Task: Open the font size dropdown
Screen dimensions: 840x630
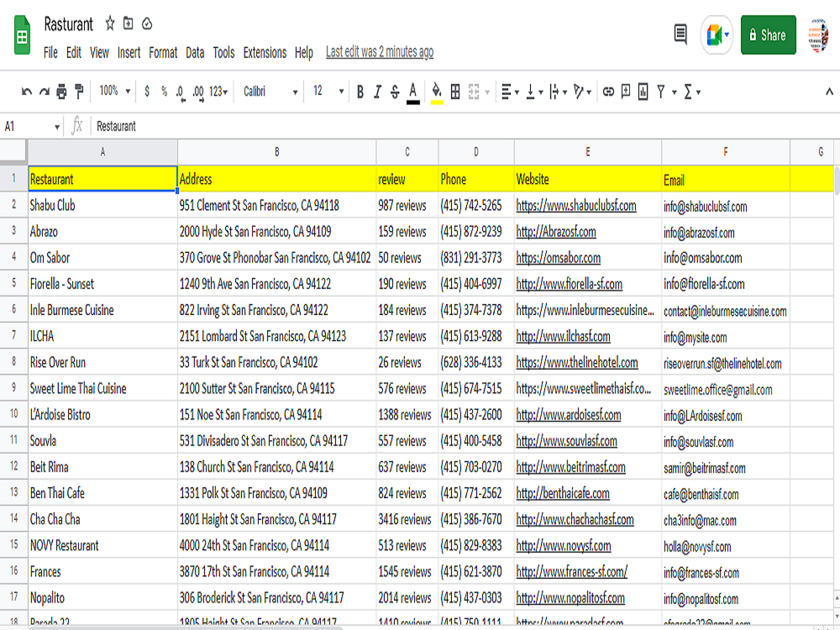Action: [326, 92]
